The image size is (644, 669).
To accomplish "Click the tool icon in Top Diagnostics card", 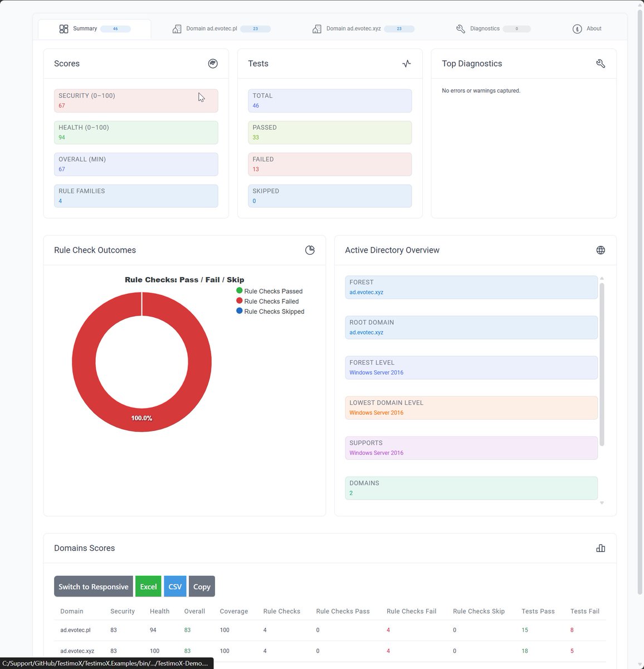I will click(601, 64).
